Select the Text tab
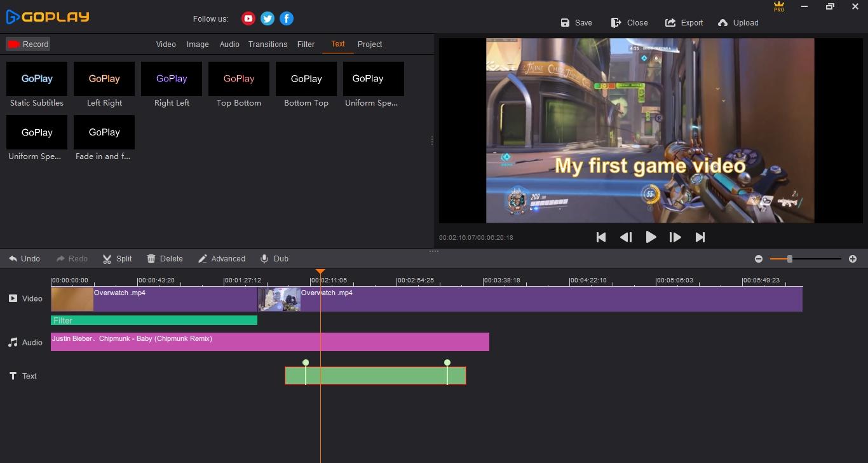This screenshot has height=463, width=868. click(x=338, y=44)
